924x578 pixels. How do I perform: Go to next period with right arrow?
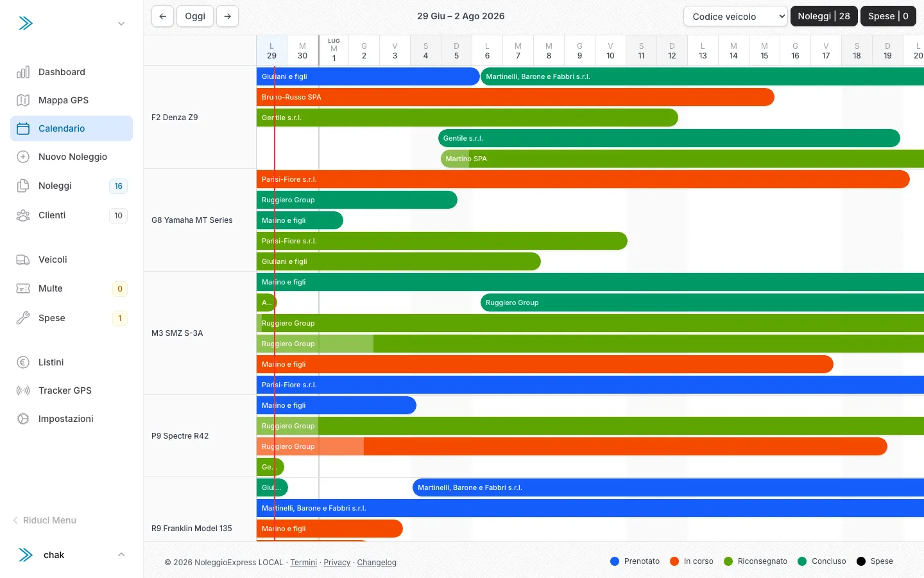[227, 16]
